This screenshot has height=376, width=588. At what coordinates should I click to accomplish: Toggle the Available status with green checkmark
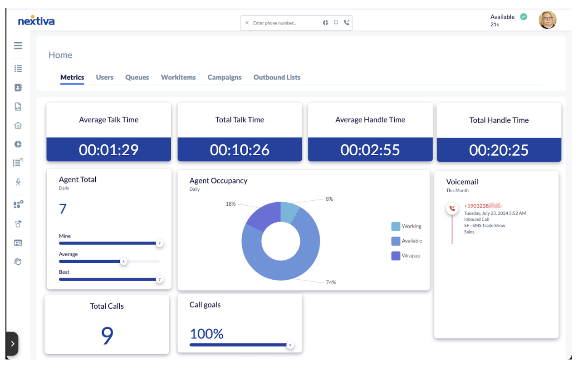click(523, 17)
